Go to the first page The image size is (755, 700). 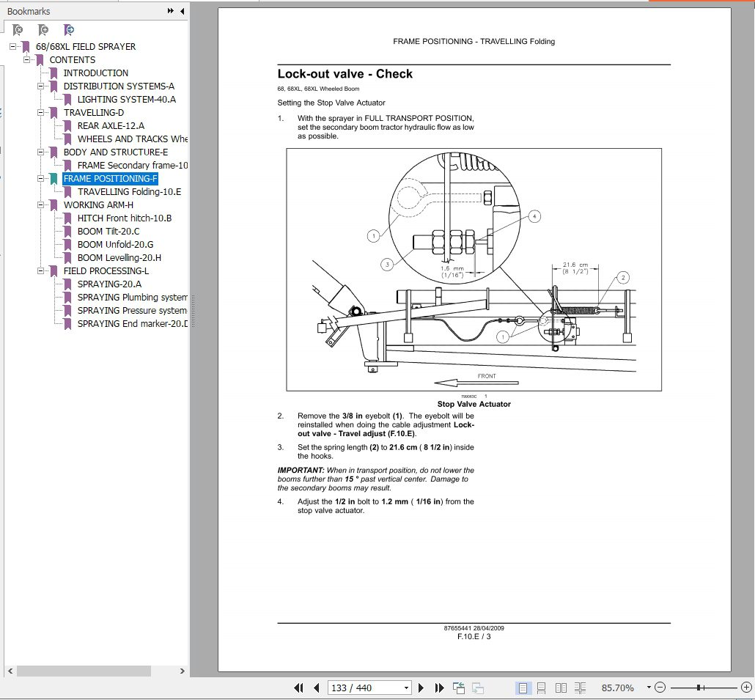pos(298,688)
